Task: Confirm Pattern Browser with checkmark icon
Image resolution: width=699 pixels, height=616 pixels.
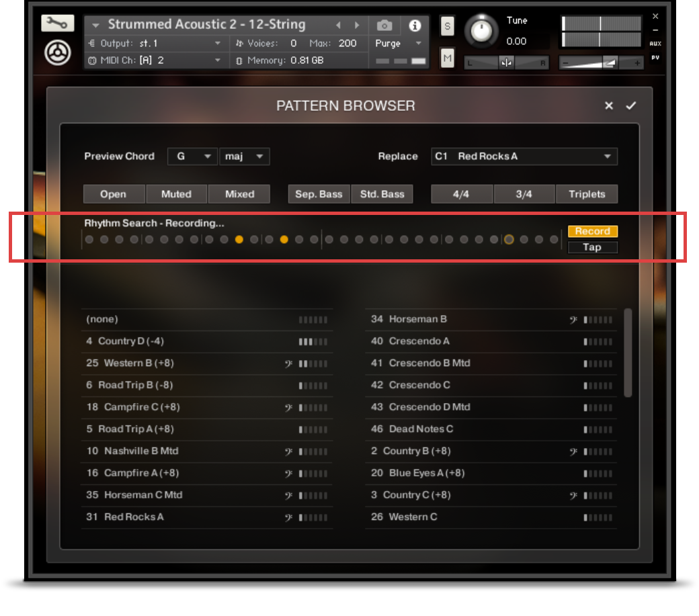Action: tap(631, 105)
